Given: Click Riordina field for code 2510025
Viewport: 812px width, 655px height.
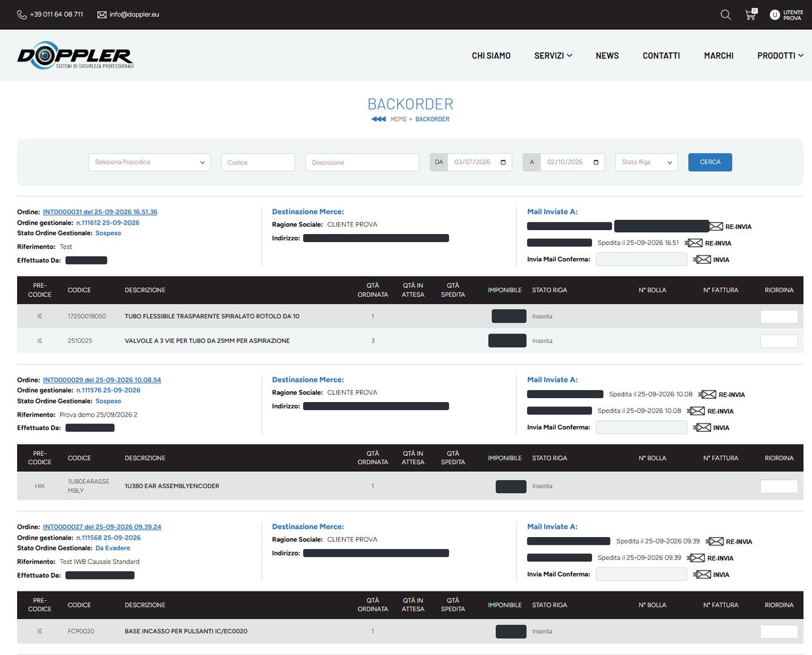Looking at the screenshot, I should pyautogui.click(x=779, y=341).
